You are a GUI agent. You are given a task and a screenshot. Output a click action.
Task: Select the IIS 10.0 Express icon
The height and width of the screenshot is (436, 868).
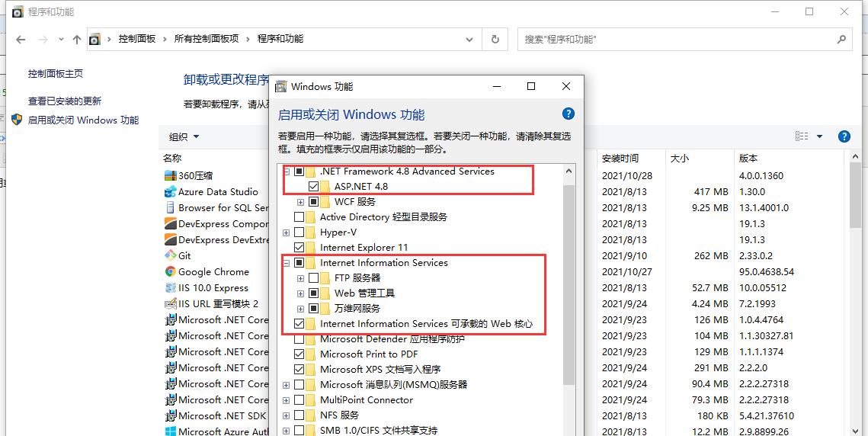click(x=171, y=287)
